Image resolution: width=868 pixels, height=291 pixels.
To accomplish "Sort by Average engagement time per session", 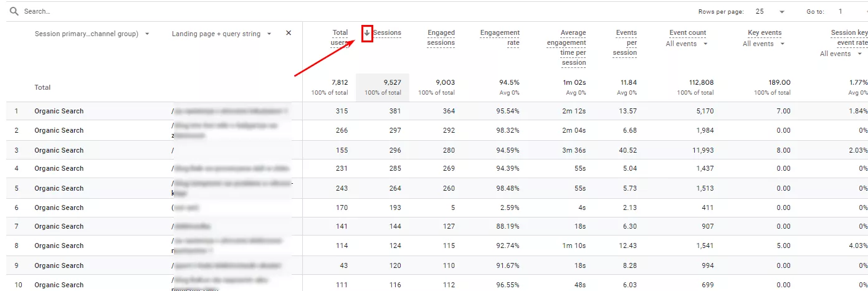I will (566, 47).
